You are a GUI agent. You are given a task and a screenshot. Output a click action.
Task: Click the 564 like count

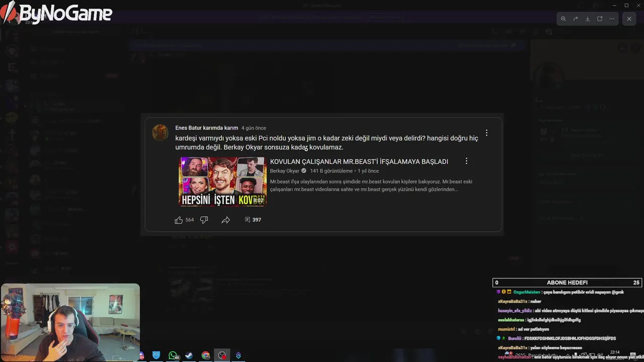tap(190, 220)
